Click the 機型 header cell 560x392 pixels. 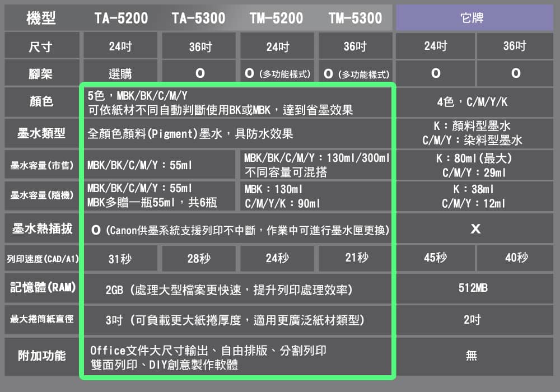[x=41, y=18]
